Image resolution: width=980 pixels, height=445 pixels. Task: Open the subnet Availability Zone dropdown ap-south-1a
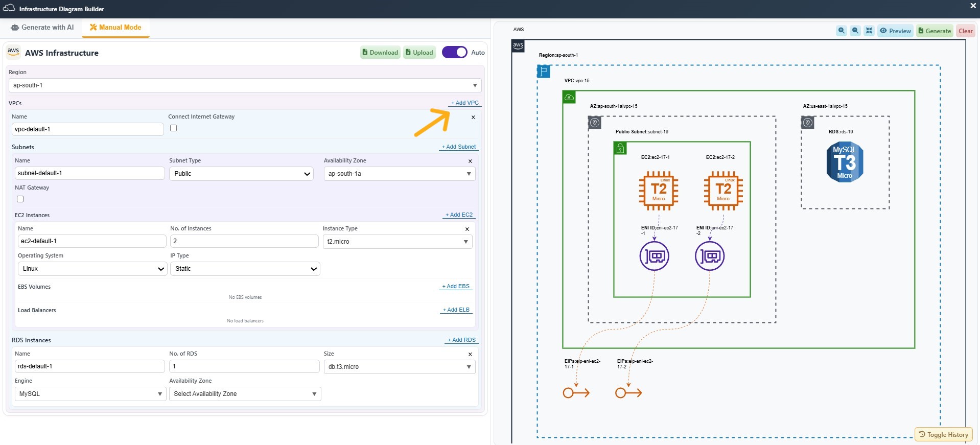(400, 174)
